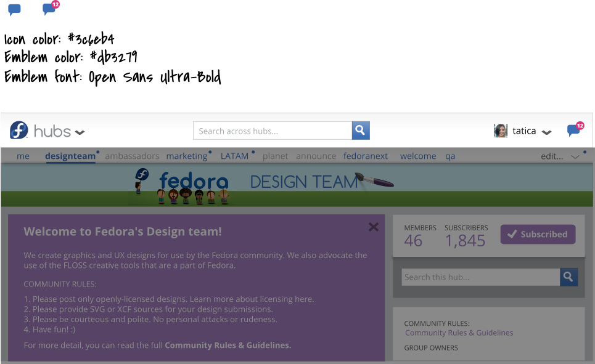Open the LATAM hub tab

pyautogui.click(x=234, y=156)
